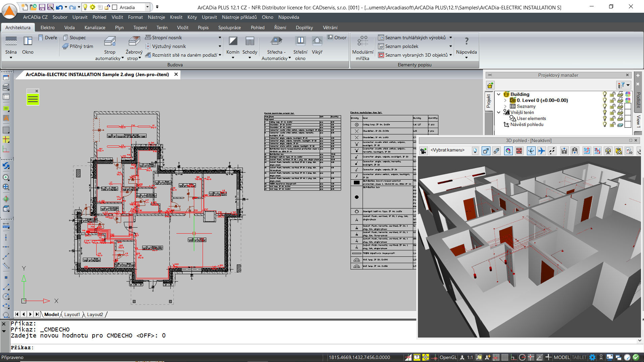The image size is (644, 362).
Task: Activate orbit navigation in 3D view
Action: click(x=531, y=151)
